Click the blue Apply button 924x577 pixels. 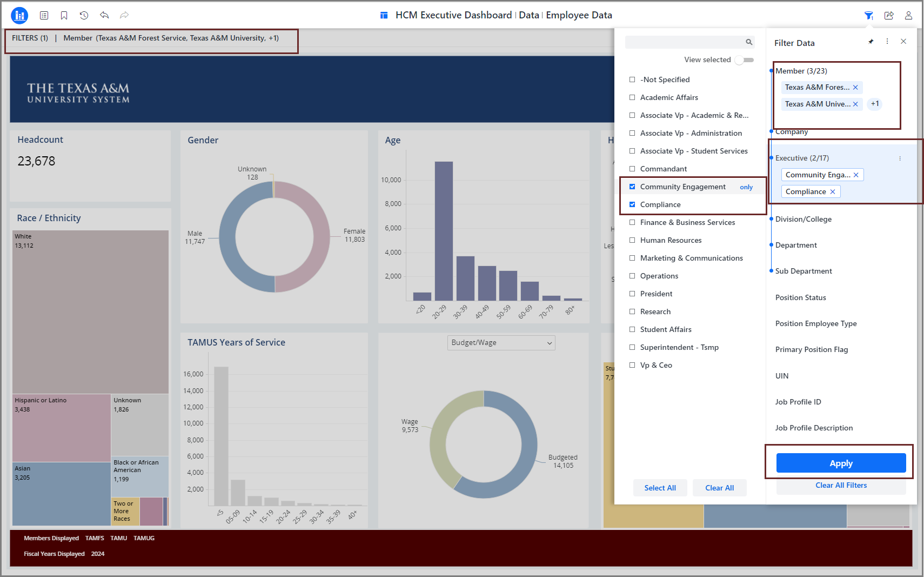click(841, 463)
